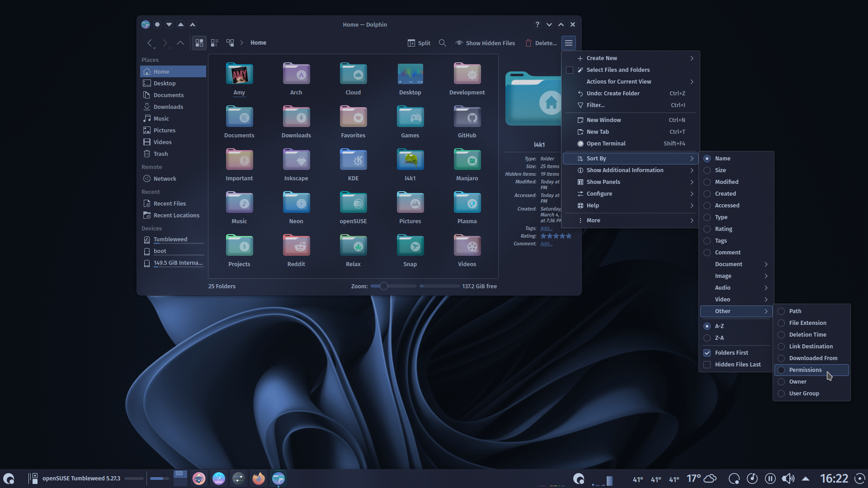This screenshot has width=868, height=488.
Task: Switch to Compact view mode
Action: [x=215, y=43]
